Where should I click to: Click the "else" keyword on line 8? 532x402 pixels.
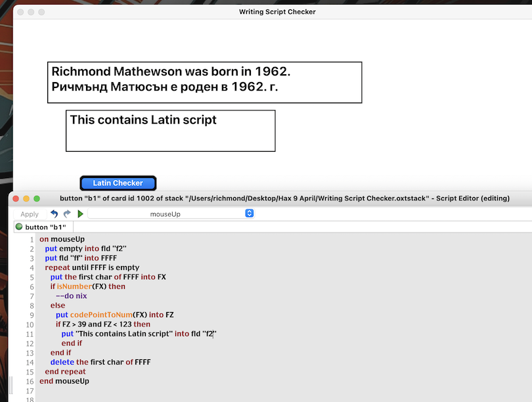pos(58,305)
